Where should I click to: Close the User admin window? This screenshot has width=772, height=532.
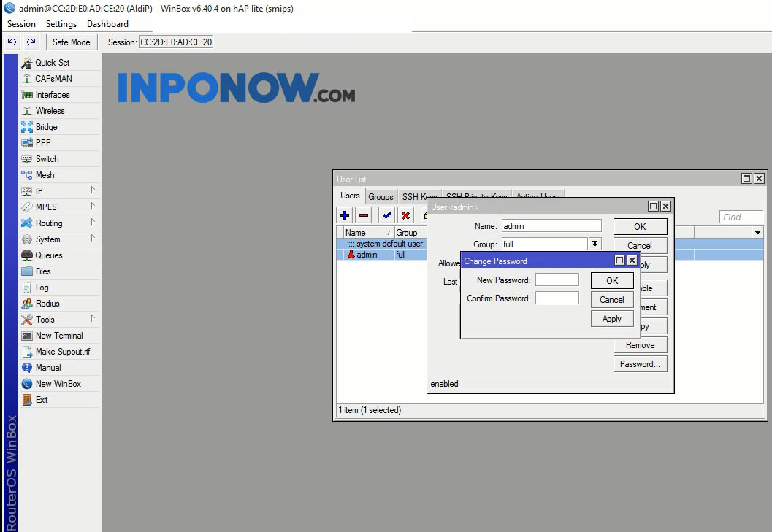click(x=665, y=207)
